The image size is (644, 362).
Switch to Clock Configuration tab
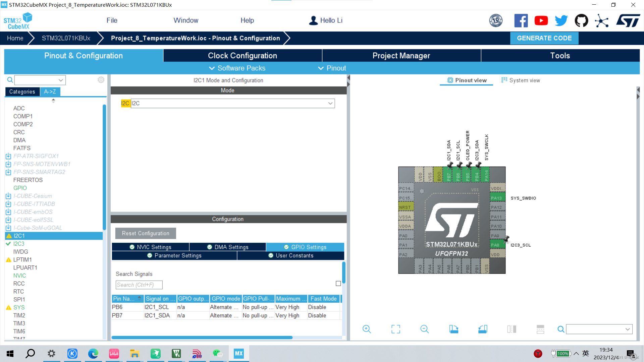coord(243,56)
